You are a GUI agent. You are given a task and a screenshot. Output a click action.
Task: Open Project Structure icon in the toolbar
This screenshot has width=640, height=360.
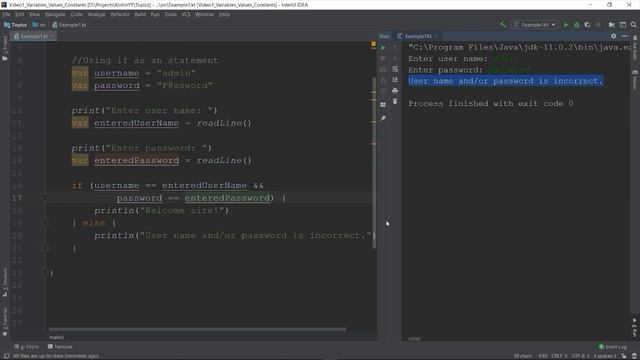coord(612,25)
